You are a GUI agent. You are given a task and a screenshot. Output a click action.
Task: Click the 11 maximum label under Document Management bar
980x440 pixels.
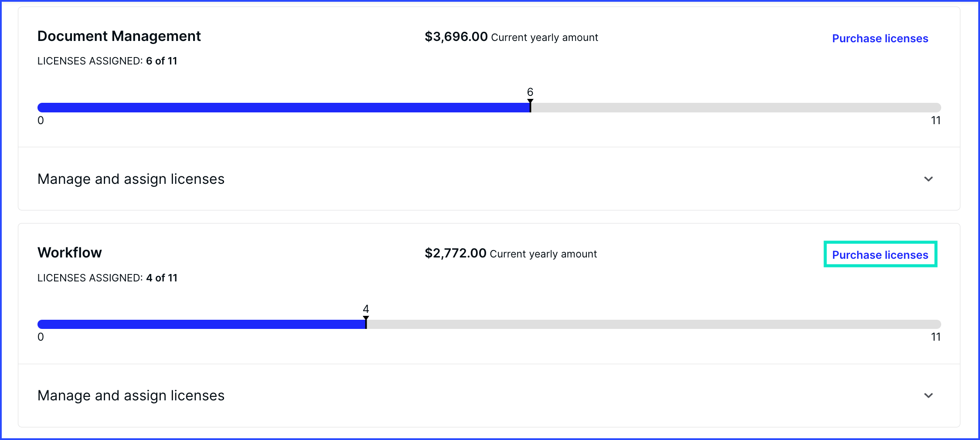click(x=936, y=121)
